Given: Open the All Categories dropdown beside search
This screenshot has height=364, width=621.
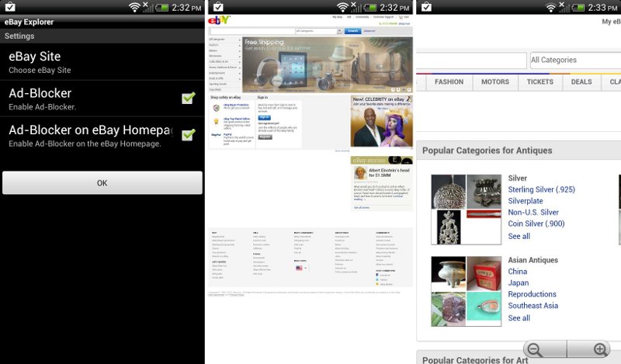Looking at the screenshot, I should (x=318, y=31).
